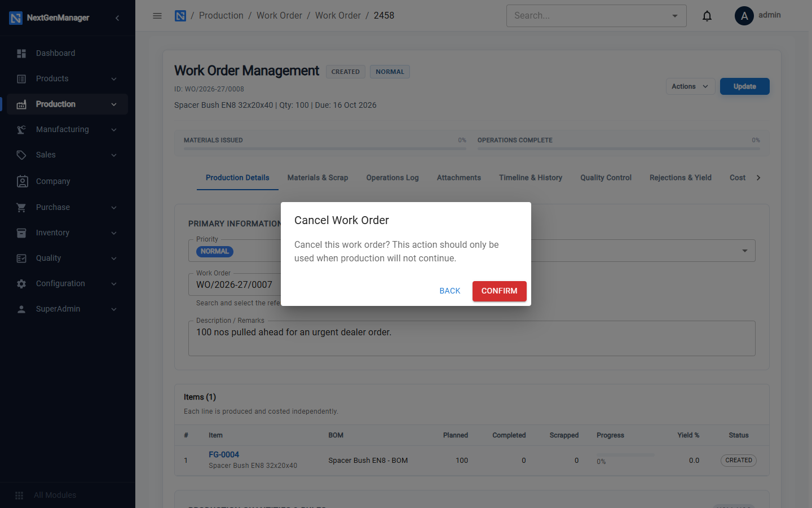Screen dimensions: 812x508
Task: Click BACK in the cancel dialog
Action: [x=450, y=291]
